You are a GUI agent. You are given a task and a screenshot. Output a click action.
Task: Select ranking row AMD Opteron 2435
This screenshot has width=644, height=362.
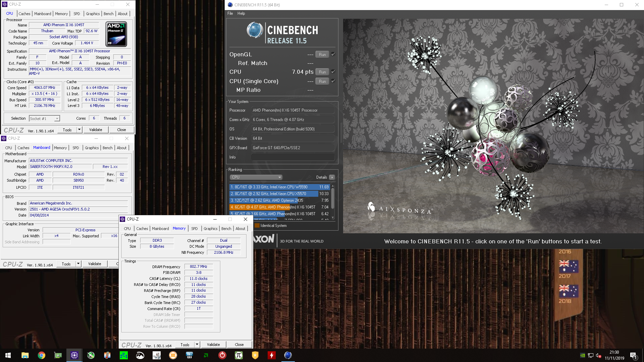click(279, 200)
